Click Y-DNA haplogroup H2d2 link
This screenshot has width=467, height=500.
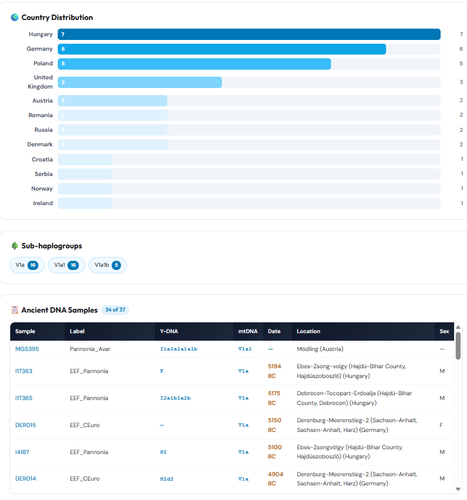pyautogui.click(x=167, y=479)
